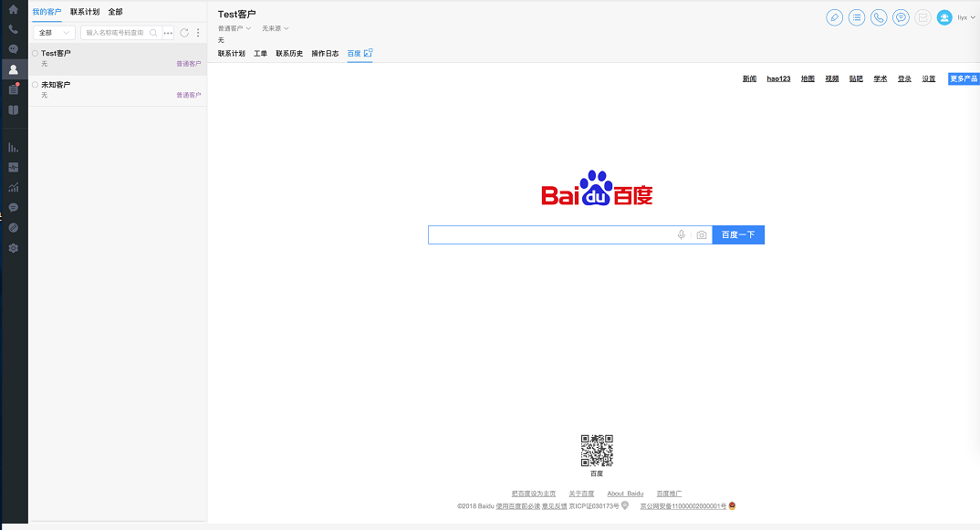This screenshot has height=530, width=980.
Task: Click the 普通客户 tag on 未知客户 row
Action: 189,95
